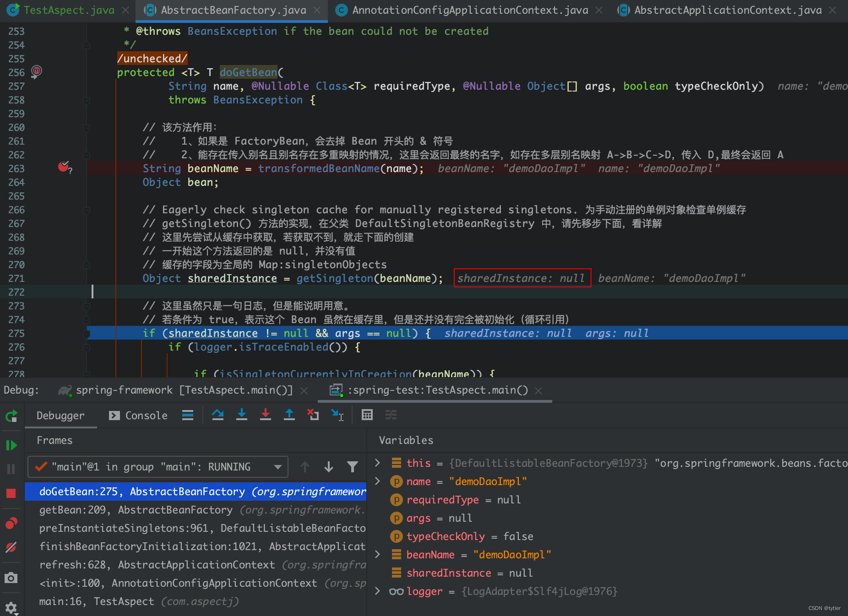The height and width of the screenshot is (616, 848).
Task: Click Stop debugging red square
Action: pyautogui.click(x=11, y=493)
